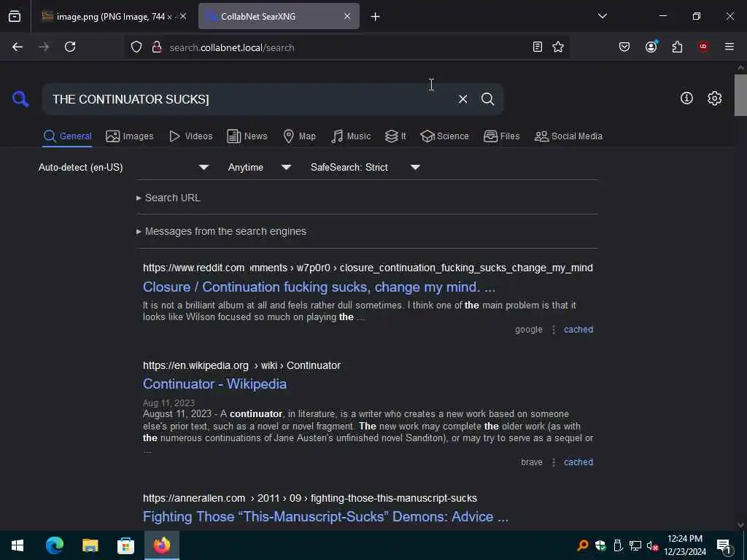Reload the current page
This screenshot has height=560, width=747.
click(x=70, y=47)
